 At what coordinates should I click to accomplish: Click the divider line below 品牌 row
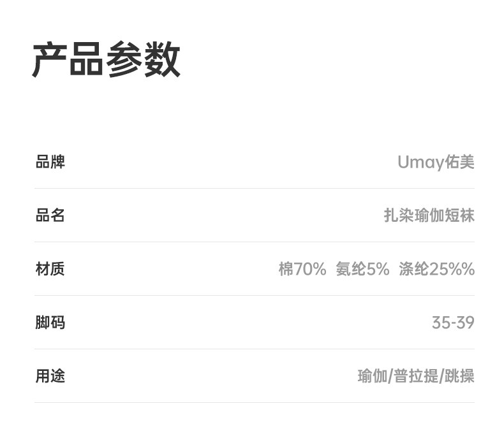click(x=254, y=189)
